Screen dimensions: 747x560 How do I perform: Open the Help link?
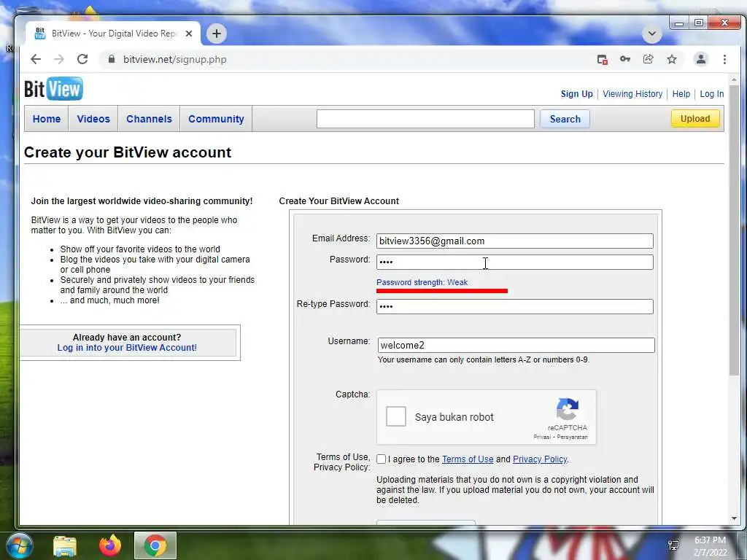681,94
